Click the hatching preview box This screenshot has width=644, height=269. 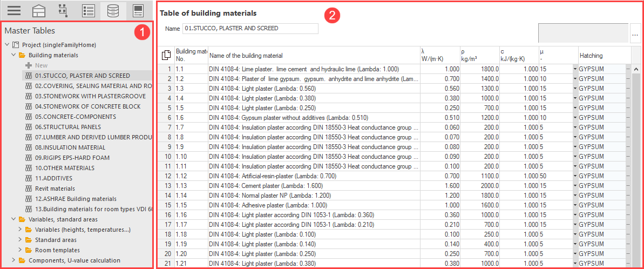584,33
